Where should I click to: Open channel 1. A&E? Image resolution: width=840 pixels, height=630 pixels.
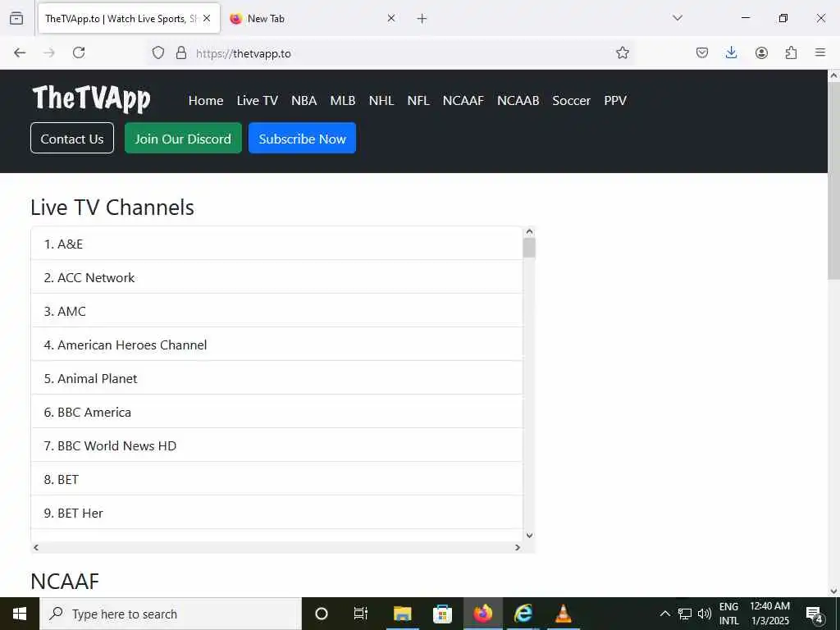click(277, 244)
